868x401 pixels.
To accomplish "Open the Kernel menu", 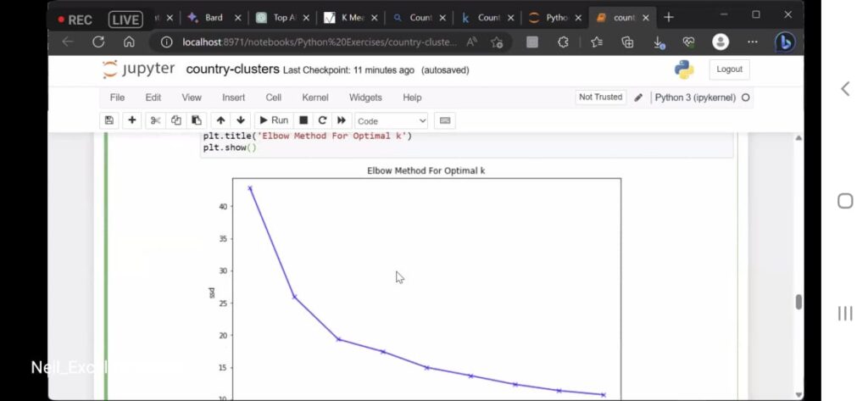I will pyautogui.click(x=314, y=97).
